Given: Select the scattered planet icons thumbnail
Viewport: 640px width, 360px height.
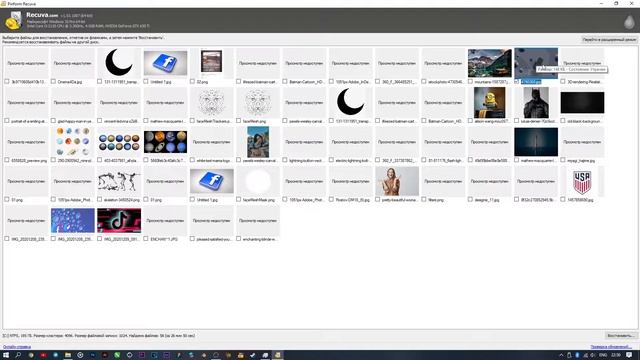Looking at the screenshot, I should point(73,142).
